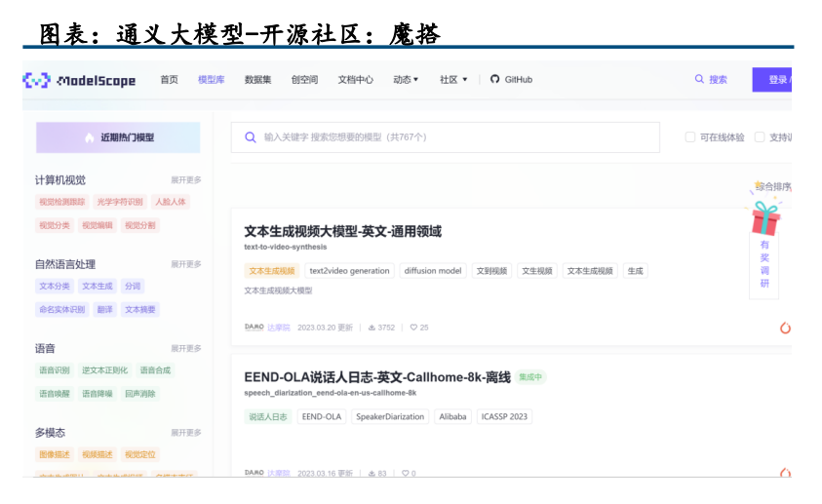Focus the model keyword search field

pyautogui.click(x=446, y=137)
